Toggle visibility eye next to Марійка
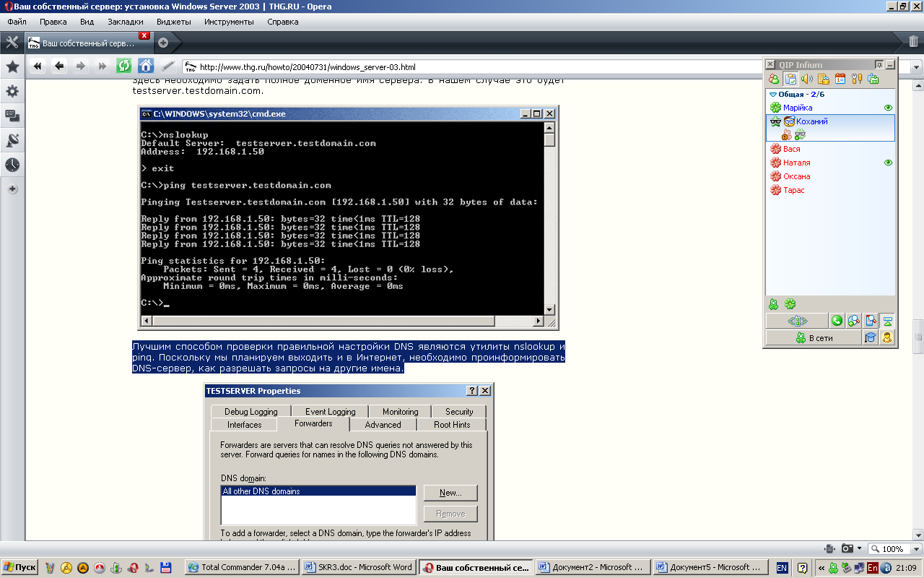Screen dimensions: 924x578 [x=889, y=108]
